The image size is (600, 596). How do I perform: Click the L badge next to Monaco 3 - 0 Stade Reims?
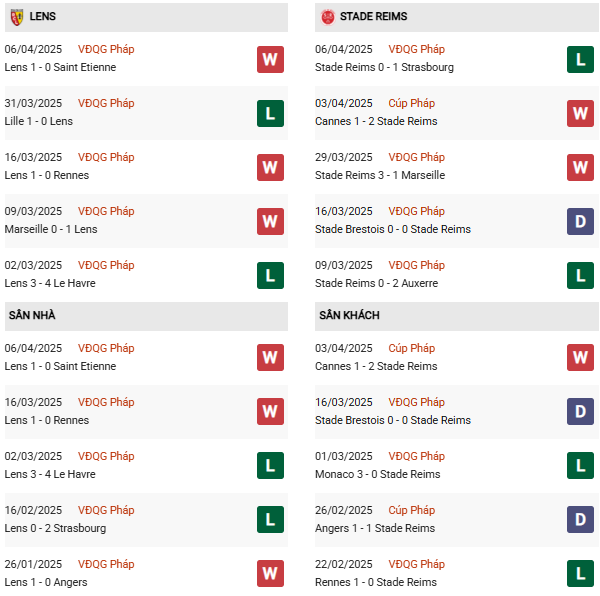click(x=580, y=466)
